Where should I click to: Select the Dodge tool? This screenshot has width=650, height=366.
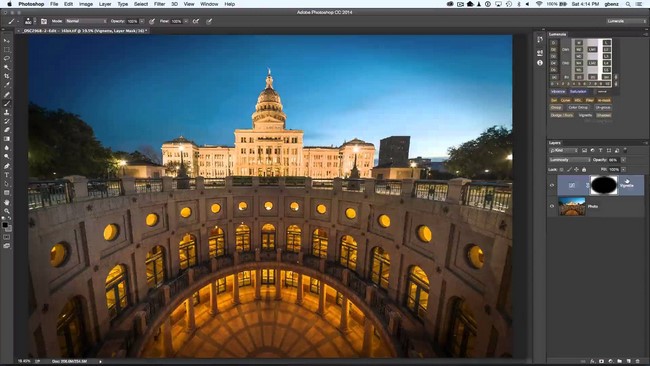coord(7,157)
